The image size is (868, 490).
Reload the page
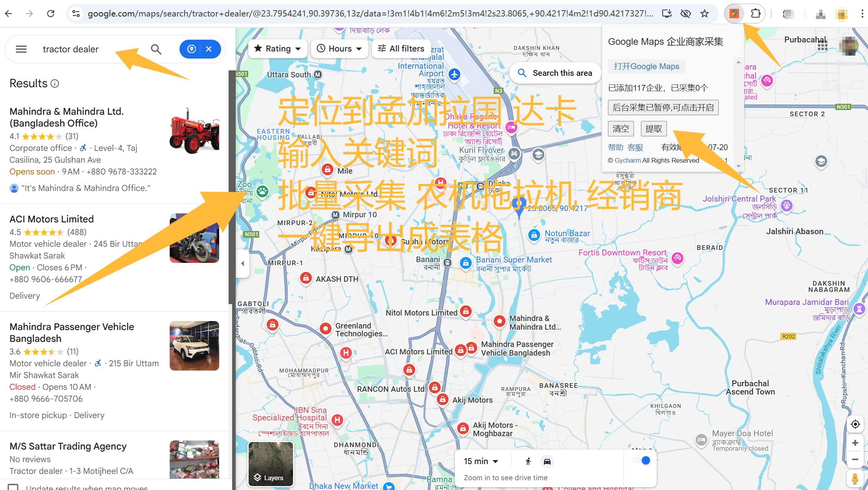tap(51, 14)
